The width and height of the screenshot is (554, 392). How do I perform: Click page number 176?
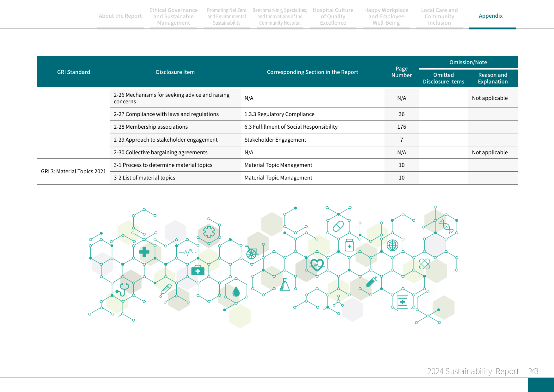pyautogui.click(x=401, y=127)
